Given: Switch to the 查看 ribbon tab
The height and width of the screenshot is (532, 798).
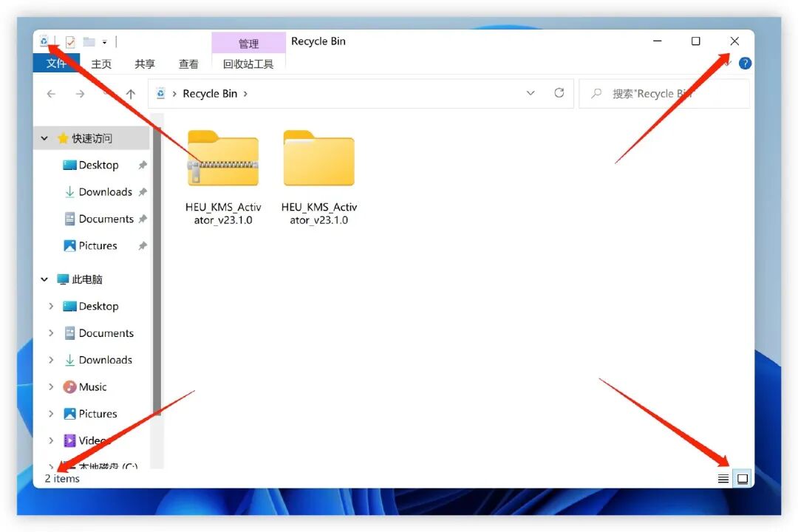Looking at the screenshot, I should [x=188, y=64].
